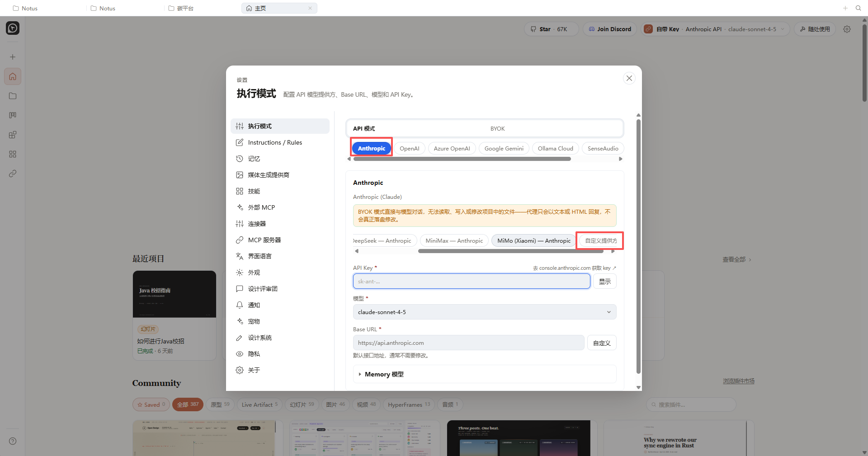Close the settings dialog
This screenshot has height=456, width=868.
[x=629, y=78]
